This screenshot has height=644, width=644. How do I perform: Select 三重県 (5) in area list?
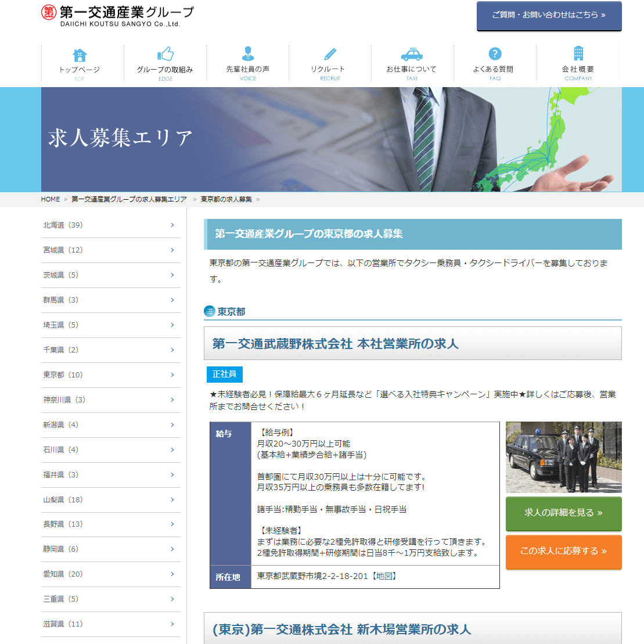click(x=111, y=600)
